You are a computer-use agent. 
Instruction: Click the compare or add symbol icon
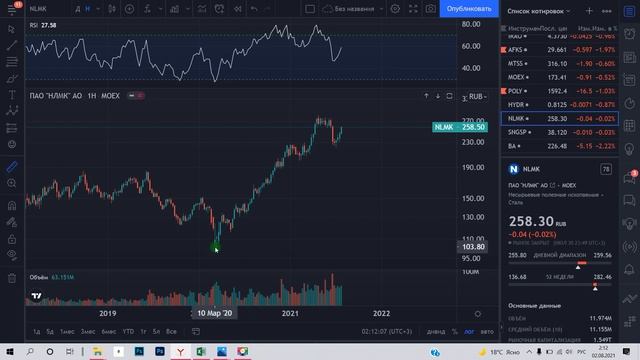coord(129,9)
